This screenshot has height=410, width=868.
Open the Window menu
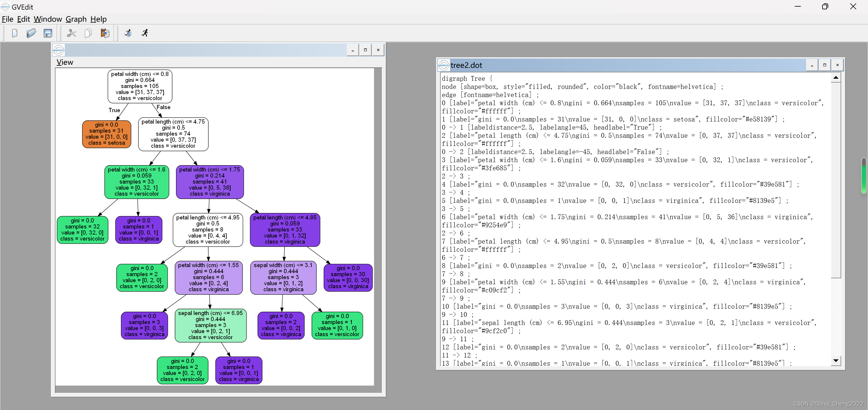click(x=48, y=19)
